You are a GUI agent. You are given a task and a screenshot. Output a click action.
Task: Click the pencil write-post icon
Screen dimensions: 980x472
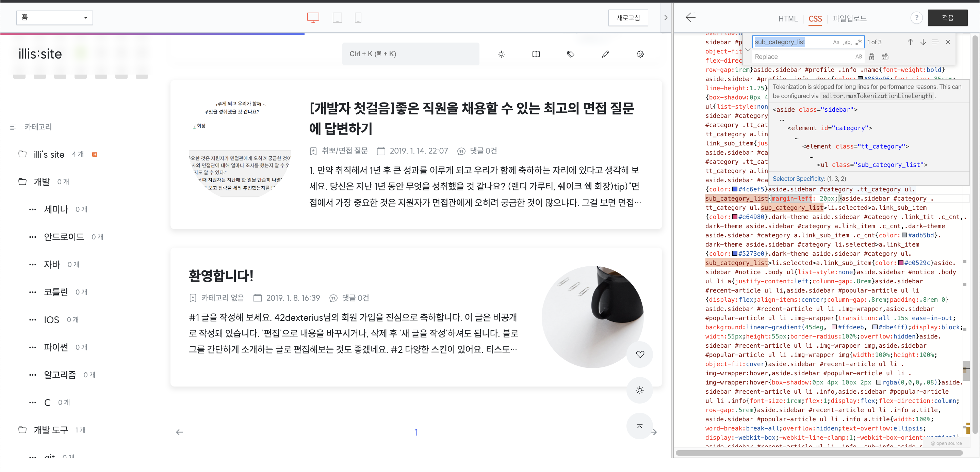[x=605, y=54]
